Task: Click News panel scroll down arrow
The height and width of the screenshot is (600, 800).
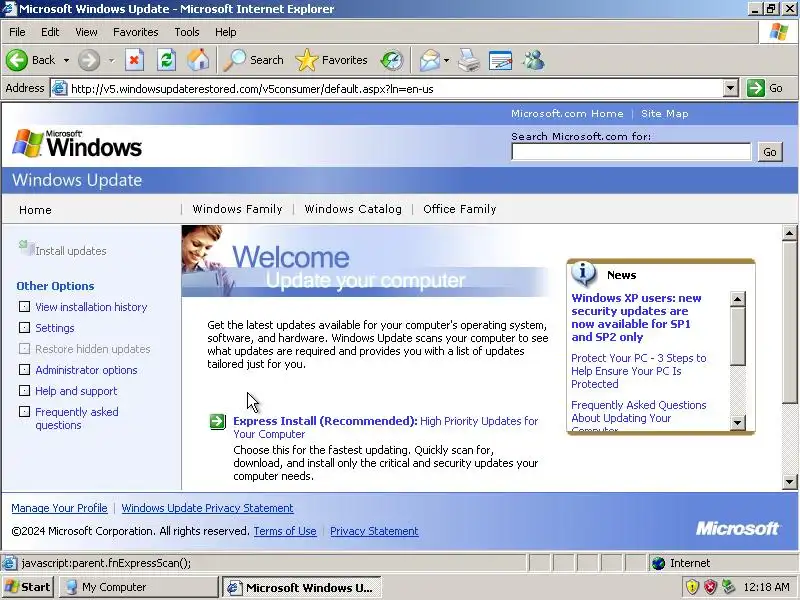Action: coord(737,422)
